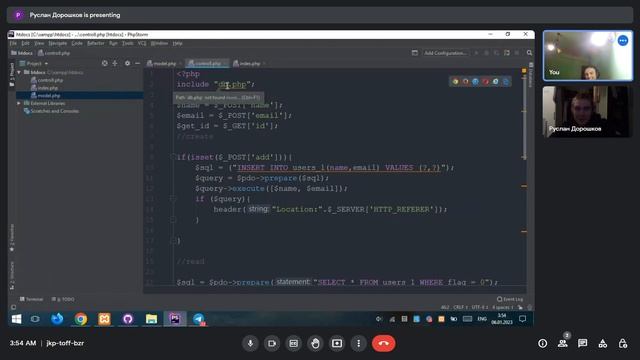The image size is (640, 360).
Task: Open in Opera browser icon in editor
Action: (x=486, y=82)
